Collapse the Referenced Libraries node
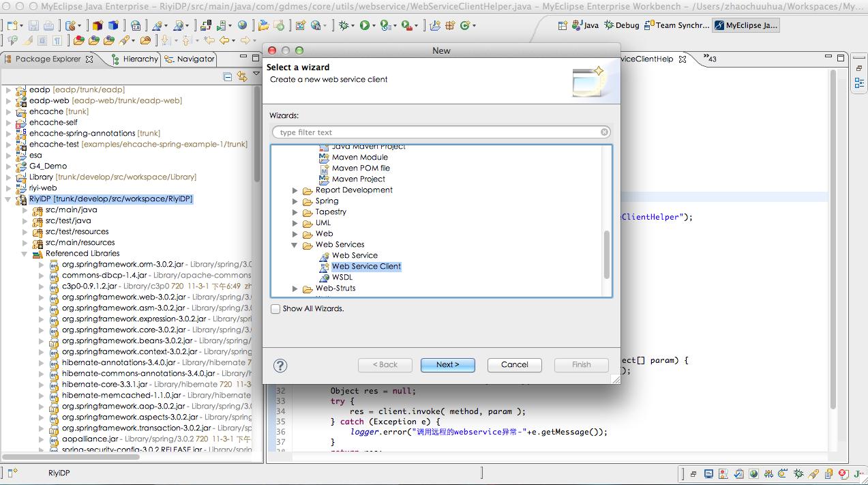 click(25, 254)
